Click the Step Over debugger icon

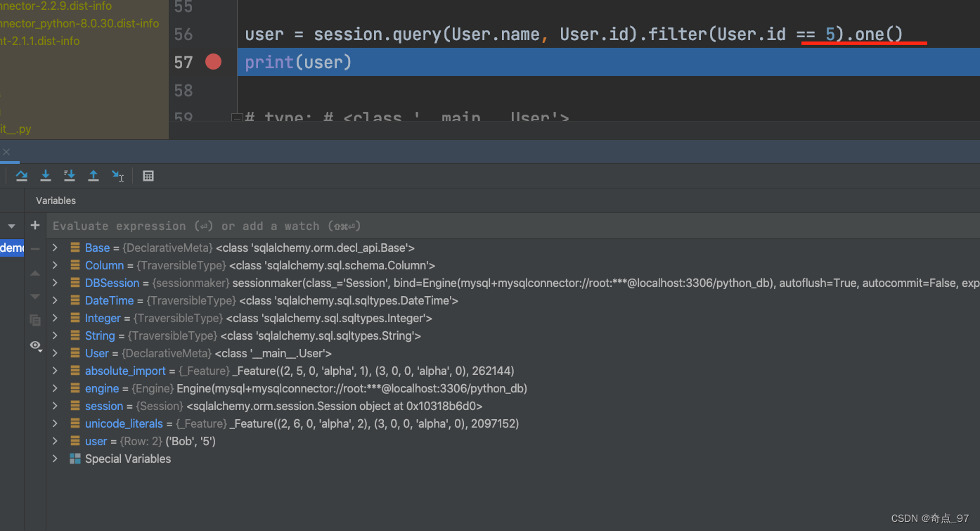(21, 176)
